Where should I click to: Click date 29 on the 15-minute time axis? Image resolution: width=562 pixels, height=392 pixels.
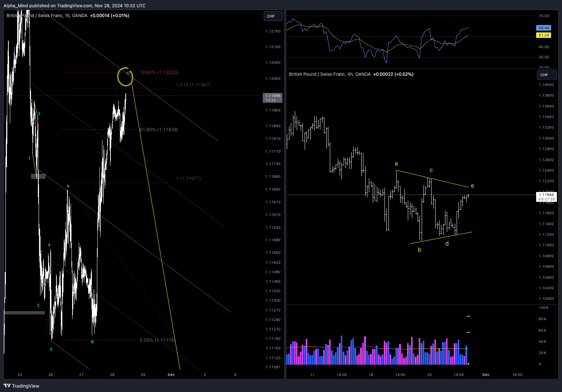tap(143, 375)
